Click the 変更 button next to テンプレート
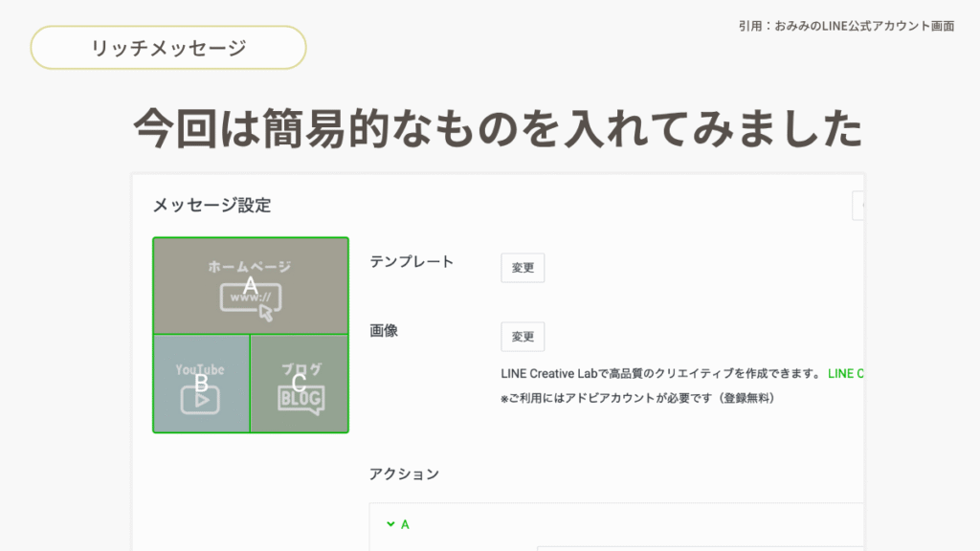This screenshot has width=980, height=551. 523,268
